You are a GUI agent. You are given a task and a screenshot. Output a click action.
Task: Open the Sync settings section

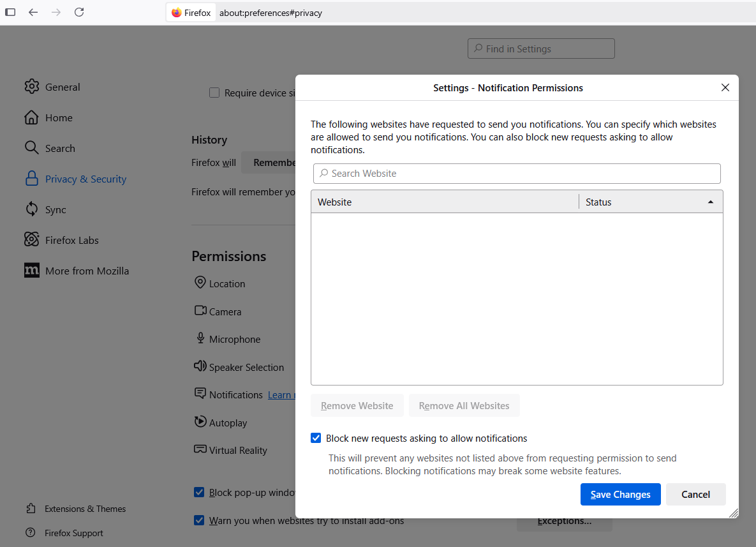tap(55, 209)
